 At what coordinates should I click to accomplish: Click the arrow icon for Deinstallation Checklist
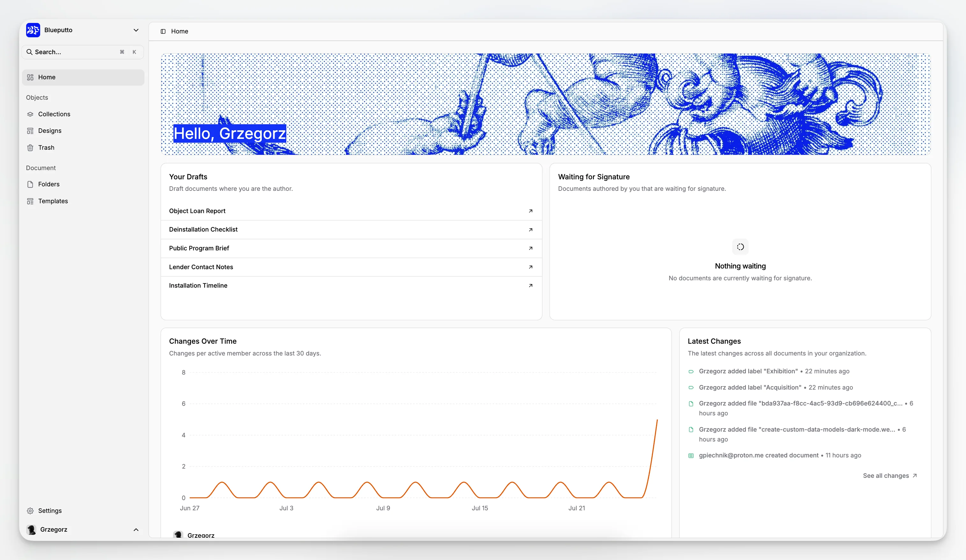[531, 229]
